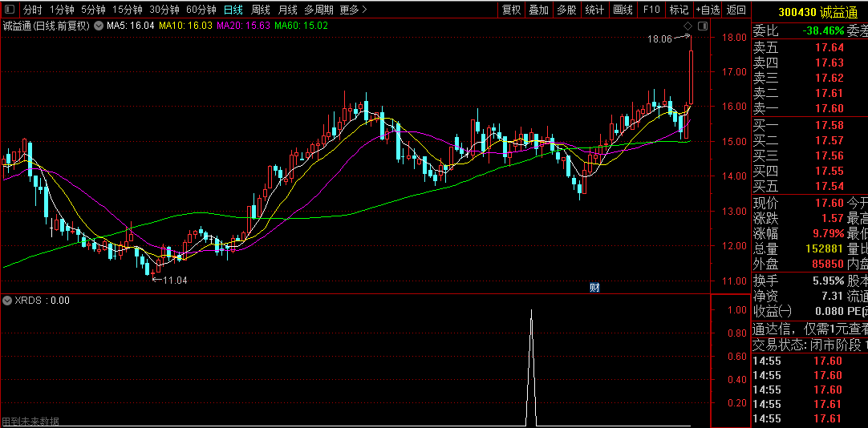868x428 pixels.
Task: Click the 叠加 overlay tool
Action: (538, 10)
